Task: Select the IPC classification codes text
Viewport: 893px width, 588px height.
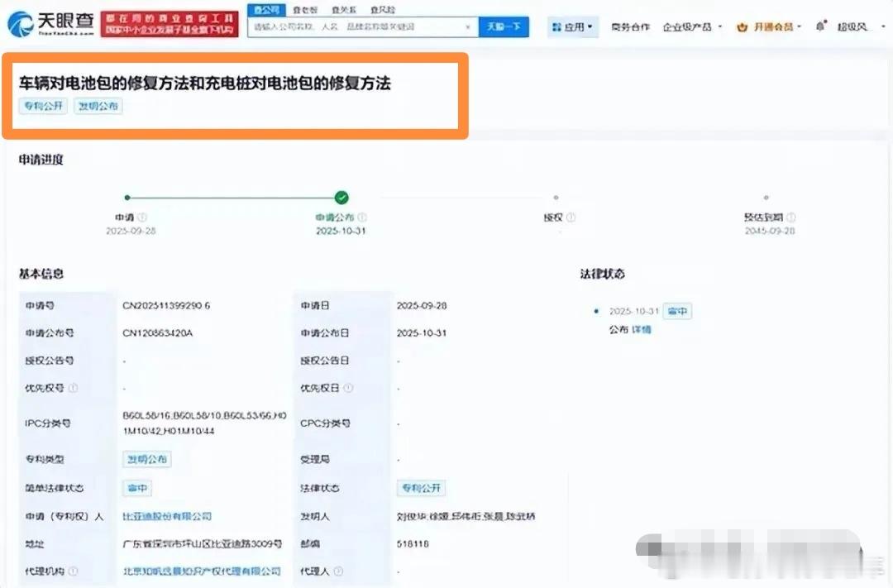Action: click(204, 423)
